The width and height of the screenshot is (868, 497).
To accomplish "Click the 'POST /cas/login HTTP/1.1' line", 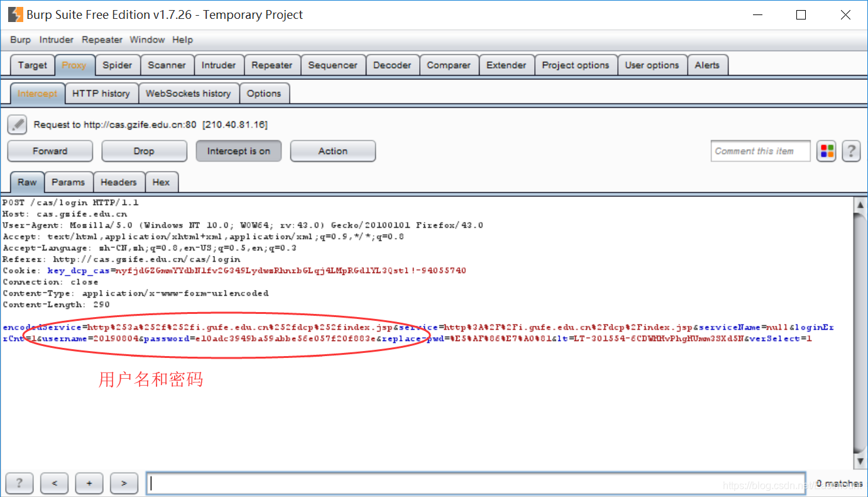I will pyautogui.click(x=71, y=203).
